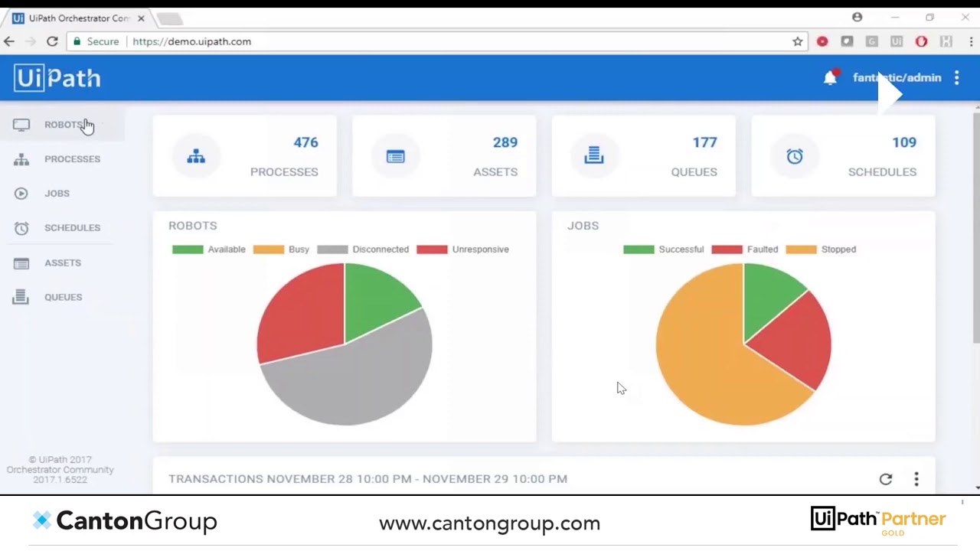Open the 289 Assets card

444,156
